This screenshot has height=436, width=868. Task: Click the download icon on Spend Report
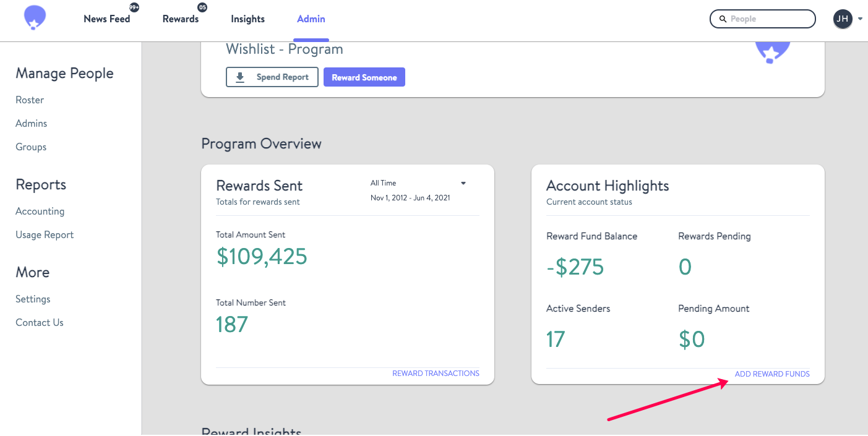coord(240,77)
